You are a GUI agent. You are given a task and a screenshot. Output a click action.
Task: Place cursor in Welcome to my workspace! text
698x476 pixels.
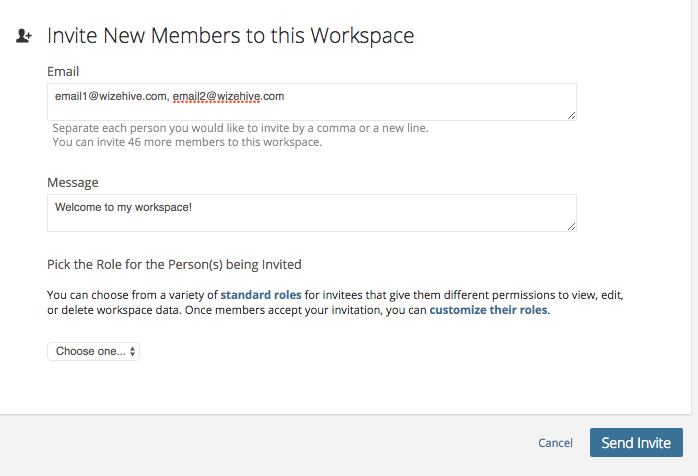point(123,207)
